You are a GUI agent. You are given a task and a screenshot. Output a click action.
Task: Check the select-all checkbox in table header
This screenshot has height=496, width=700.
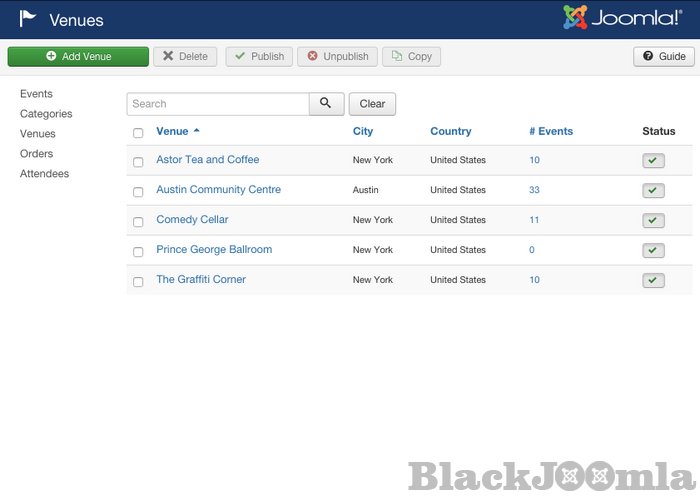[138, 133]
